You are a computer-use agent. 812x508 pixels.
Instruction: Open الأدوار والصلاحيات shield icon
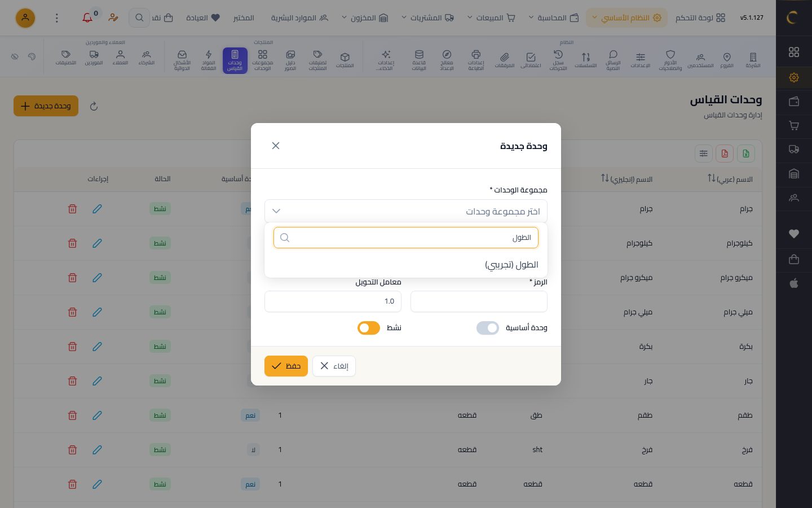pyautogui.click(x=670, y=61)
